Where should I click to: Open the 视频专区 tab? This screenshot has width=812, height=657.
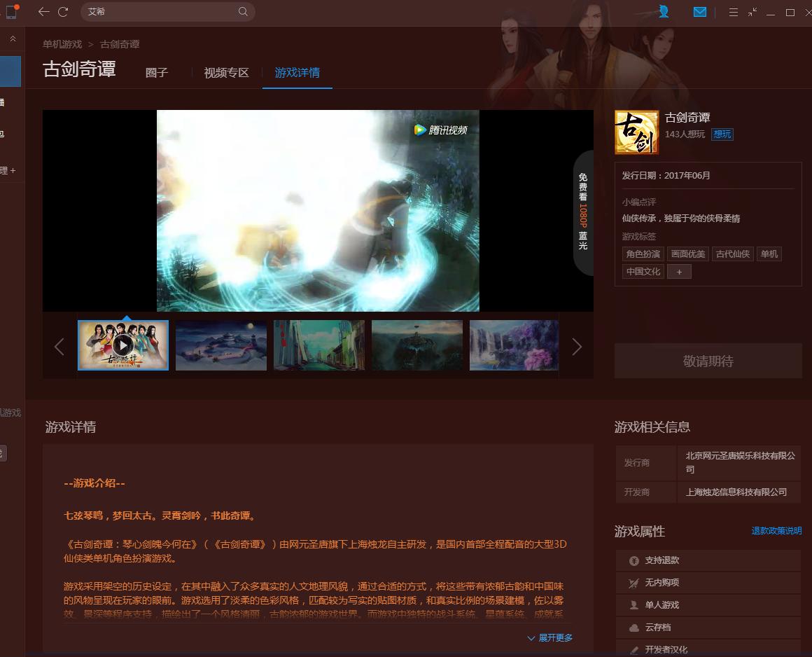click(x=225, y=72)
